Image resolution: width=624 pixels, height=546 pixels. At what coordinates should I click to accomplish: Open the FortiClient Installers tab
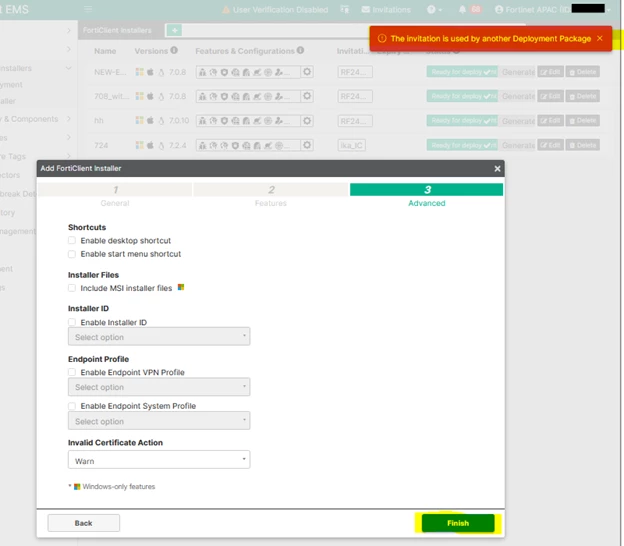117,30
